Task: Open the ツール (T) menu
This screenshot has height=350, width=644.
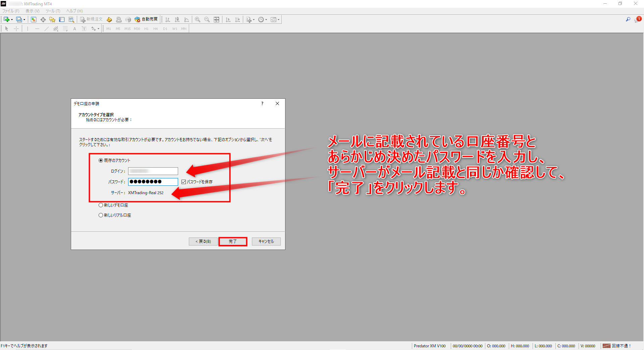Action: point(53,11)
